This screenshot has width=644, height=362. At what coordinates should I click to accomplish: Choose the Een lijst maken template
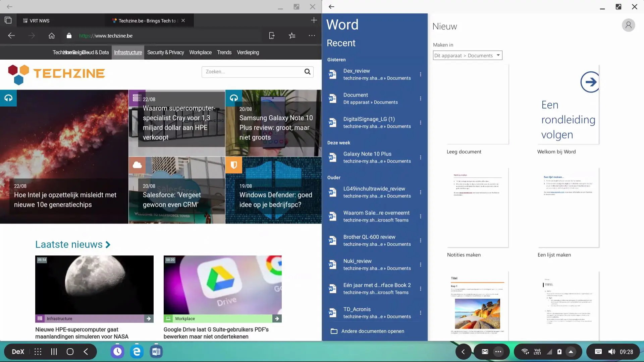click(x=568, y=208)
